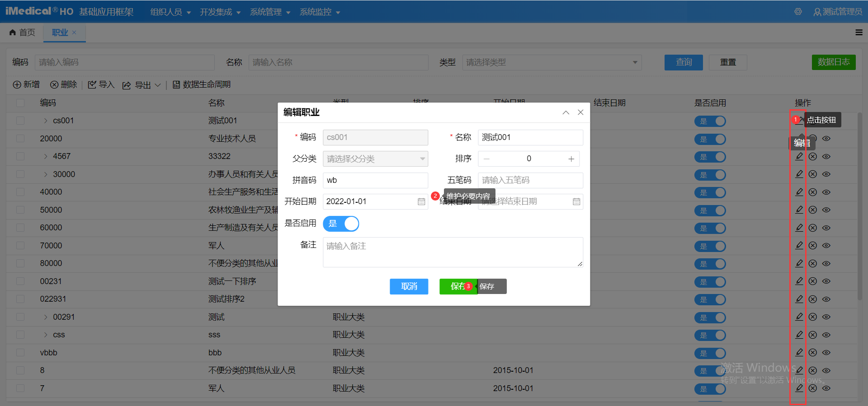Click the 重置 reset button
The width and height of the screenshot is (868, 406).
click(x=728, y=62)
